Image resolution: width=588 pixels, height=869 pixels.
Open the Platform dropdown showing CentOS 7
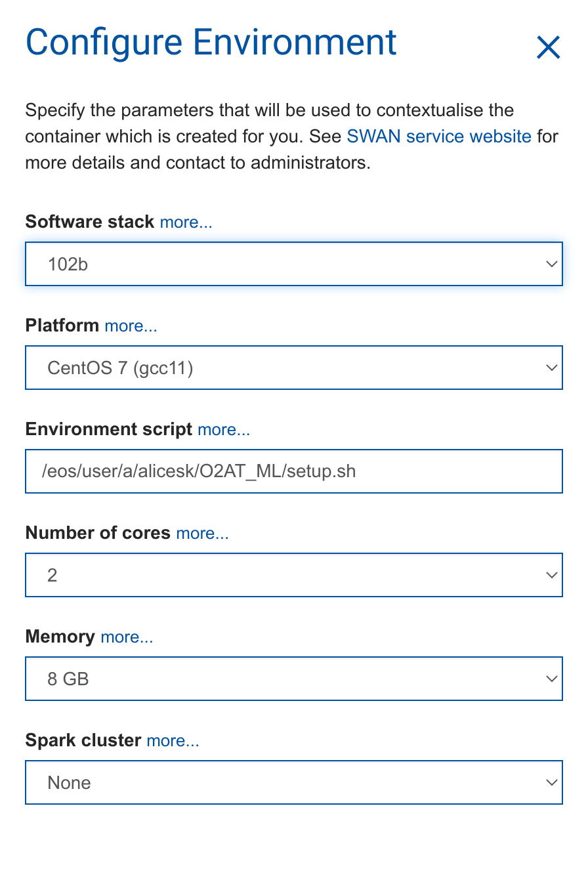click(293, 368)
